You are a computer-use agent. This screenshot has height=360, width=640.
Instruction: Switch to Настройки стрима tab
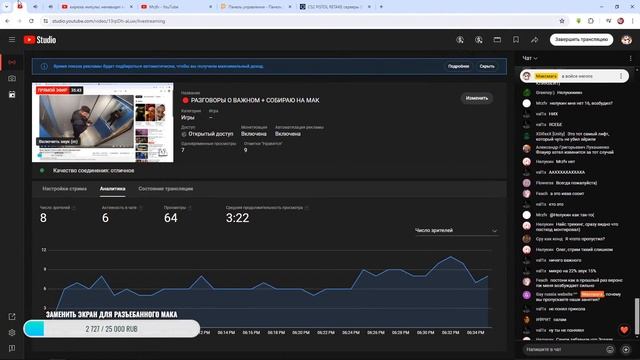64,189
